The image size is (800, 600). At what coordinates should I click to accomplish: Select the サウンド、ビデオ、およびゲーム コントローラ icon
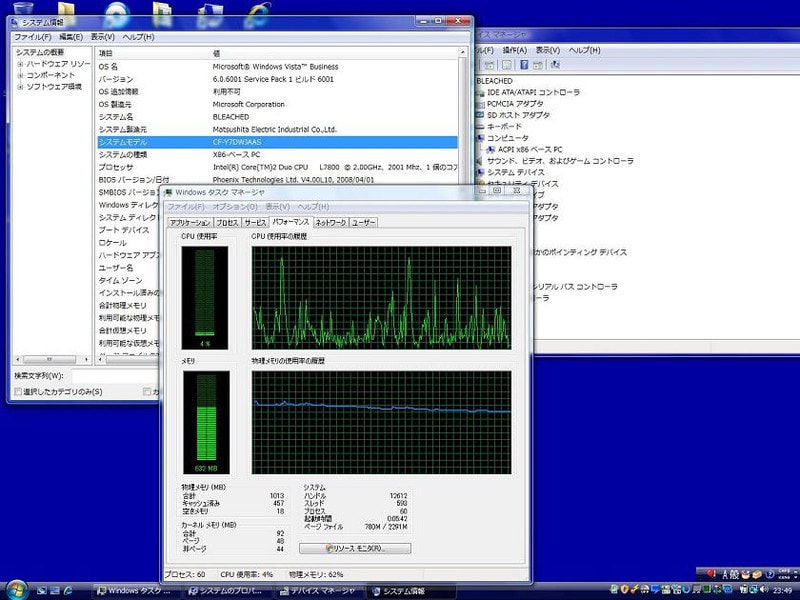click(480, 161)
